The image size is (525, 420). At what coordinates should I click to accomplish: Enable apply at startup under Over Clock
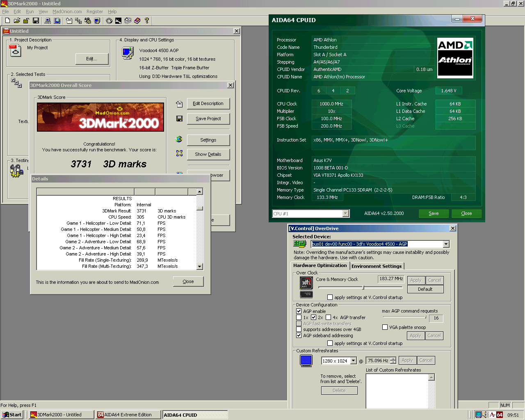[330, 297]
